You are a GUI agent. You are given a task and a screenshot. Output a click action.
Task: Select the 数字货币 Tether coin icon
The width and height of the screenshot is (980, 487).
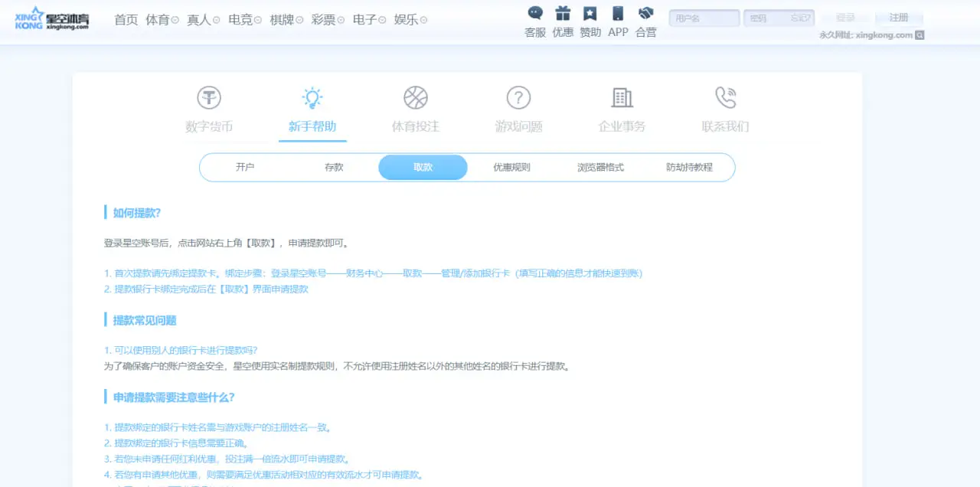click(x=209, y=98)
